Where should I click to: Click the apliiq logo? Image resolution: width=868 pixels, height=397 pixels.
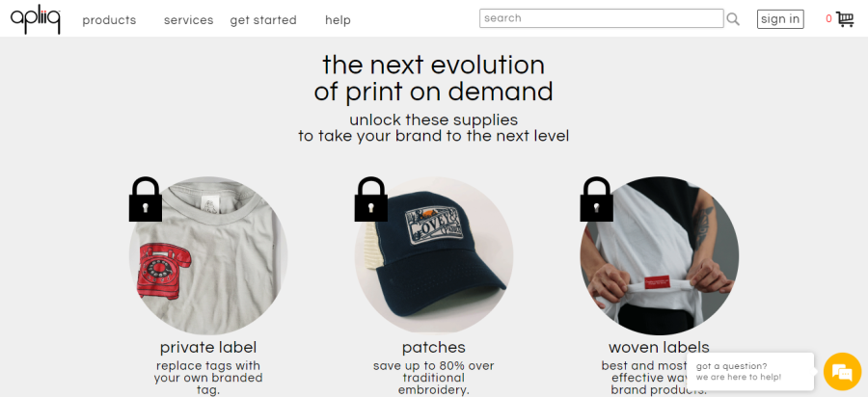coord(36,18)
